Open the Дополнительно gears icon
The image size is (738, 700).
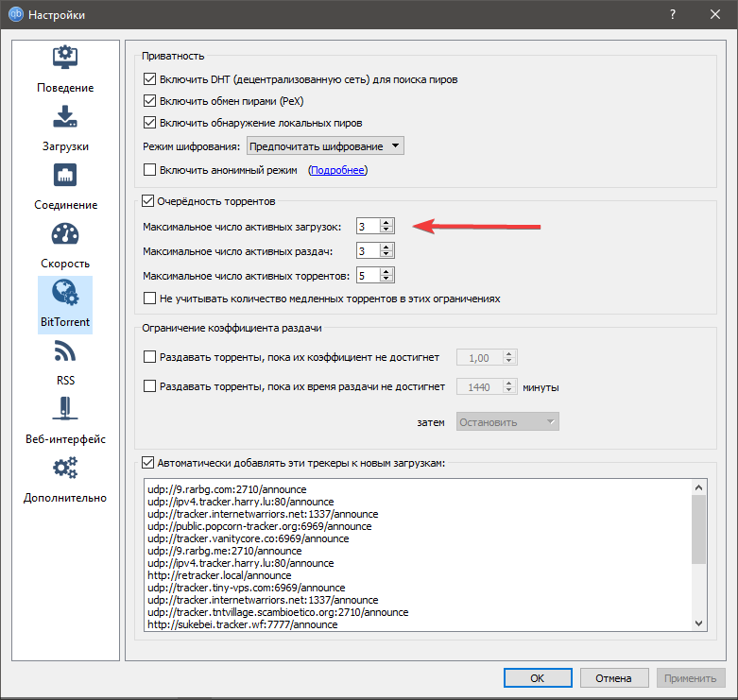pos(65,470)
